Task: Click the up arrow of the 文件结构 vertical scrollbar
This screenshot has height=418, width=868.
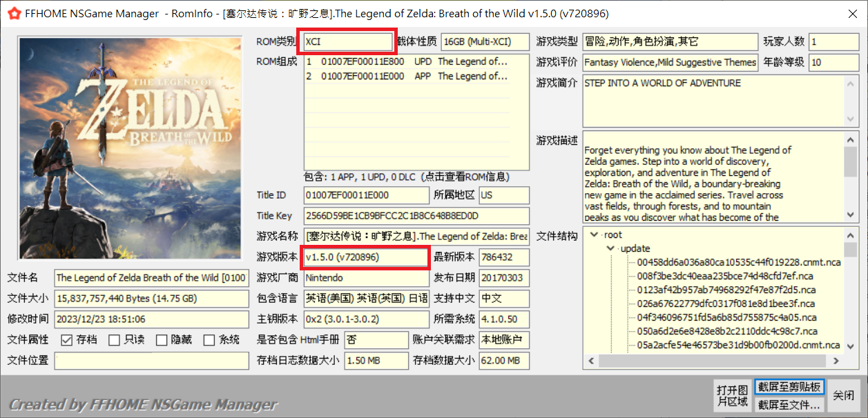Action: 851,235
